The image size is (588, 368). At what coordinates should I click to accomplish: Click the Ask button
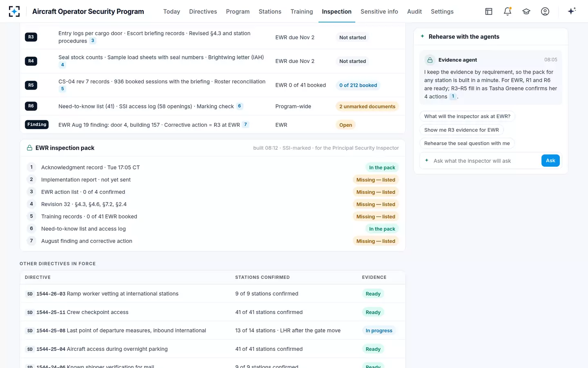tap(550, 161)
